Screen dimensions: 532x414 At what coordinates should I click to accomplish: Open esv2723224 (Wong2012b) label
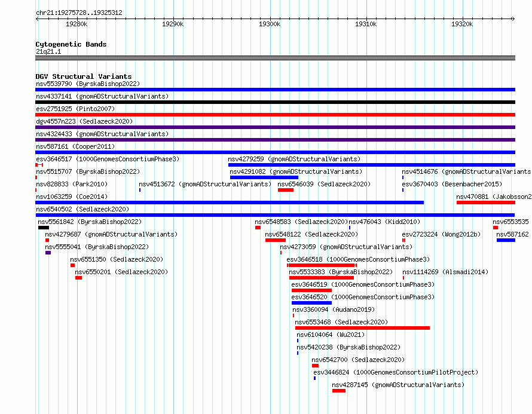tap(441, 234)
